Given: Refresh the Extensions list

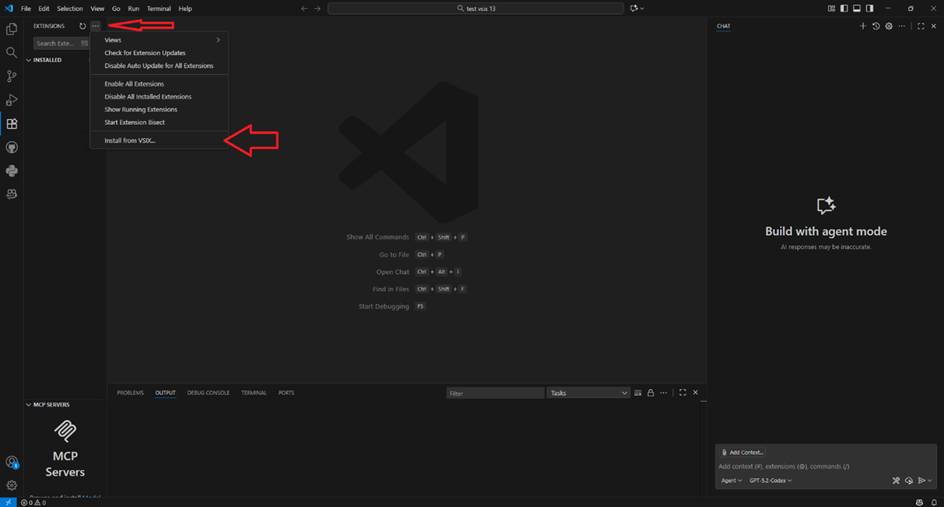Looking at the screenshot, I should pos(82,26).
